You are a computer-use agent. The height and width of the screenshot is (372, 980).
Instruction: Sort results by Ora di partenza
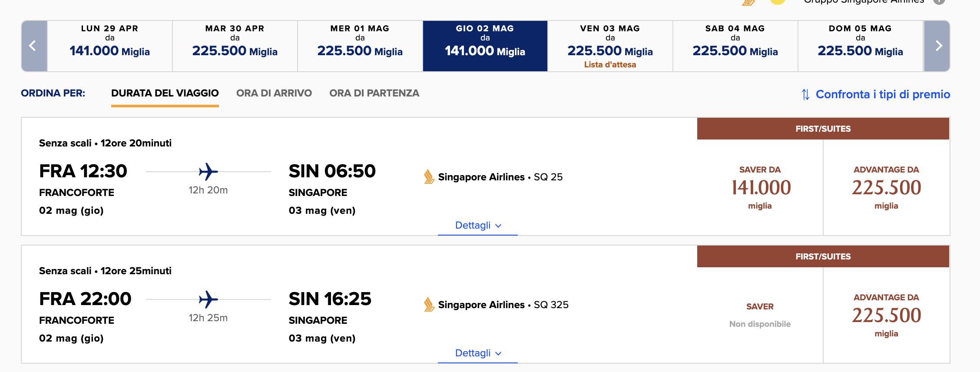[x=374, y=93]
